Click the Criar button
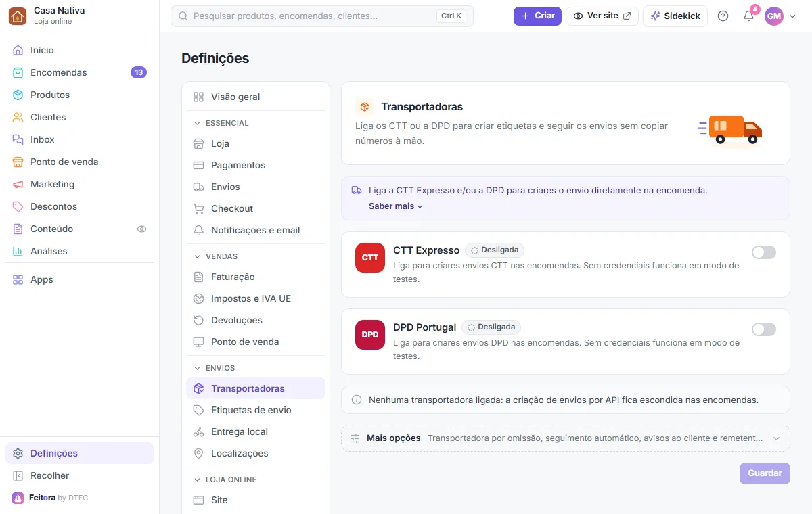 coord(537,16)
